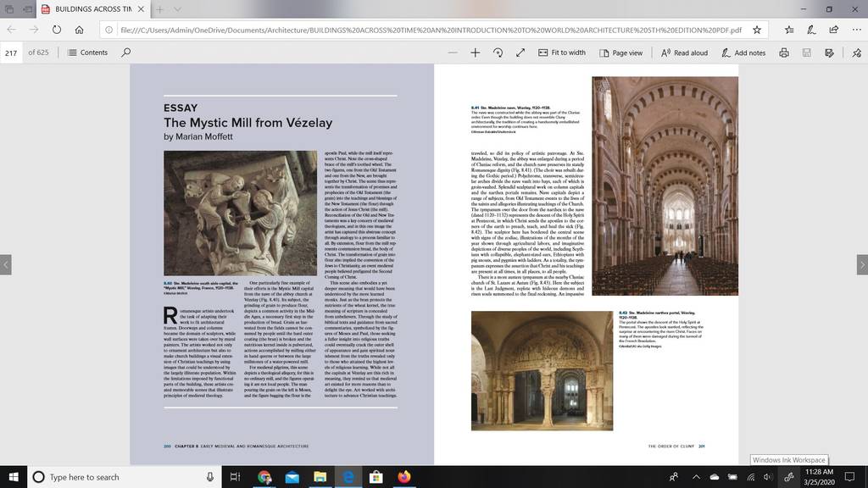Click the Print icon in PDF toolbar

(x=784, y=53)
